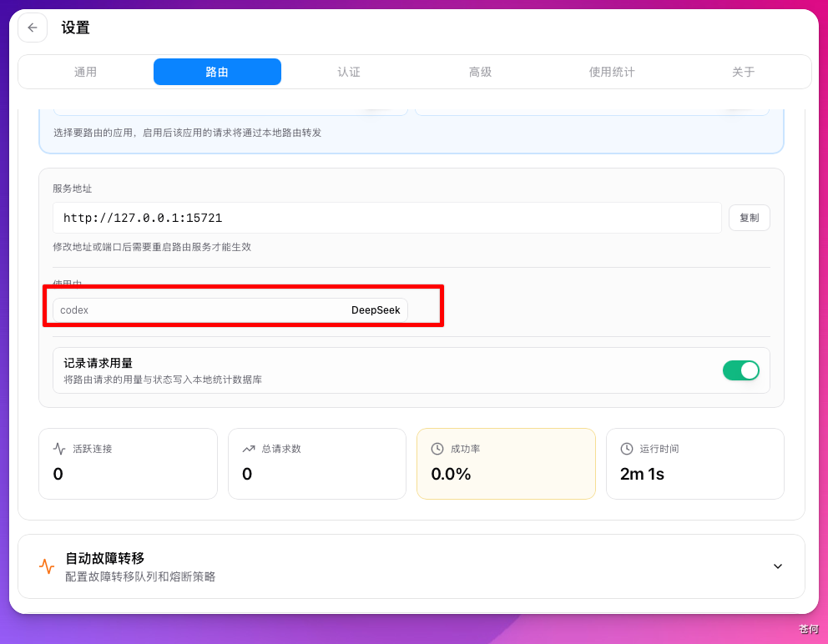Go to the 高级 tab
Image resolution: width=828 pixels, height=644 pixels.
click(480, 72)
